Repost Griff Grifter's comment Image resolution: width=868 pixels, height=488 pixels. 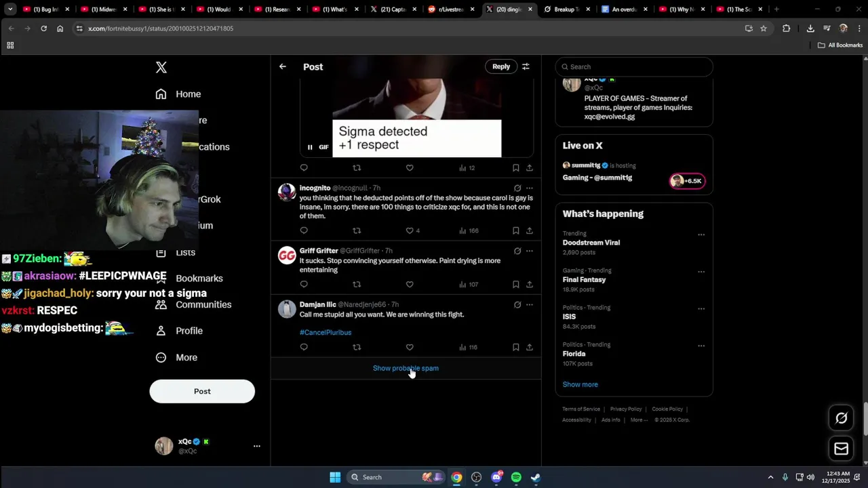click(x=357, y=285)
